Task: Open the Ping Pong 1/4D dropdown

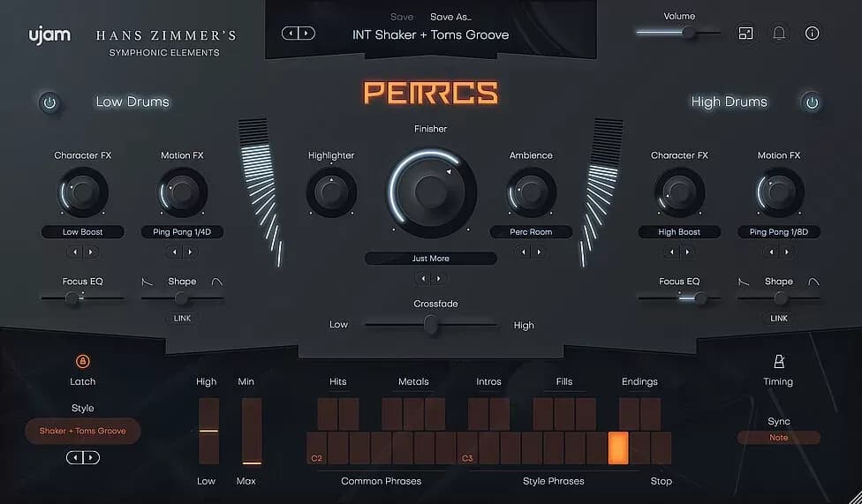Action: pyautogui.click(x=182, y=232)
